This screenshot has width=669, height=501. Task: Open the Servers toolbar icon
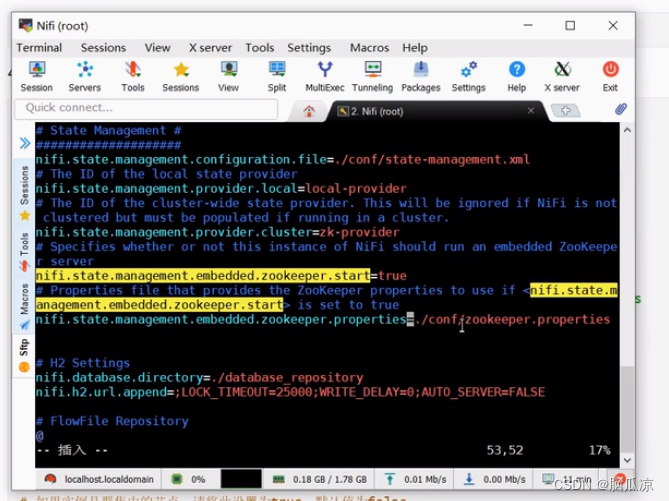[x=84, y=77]
